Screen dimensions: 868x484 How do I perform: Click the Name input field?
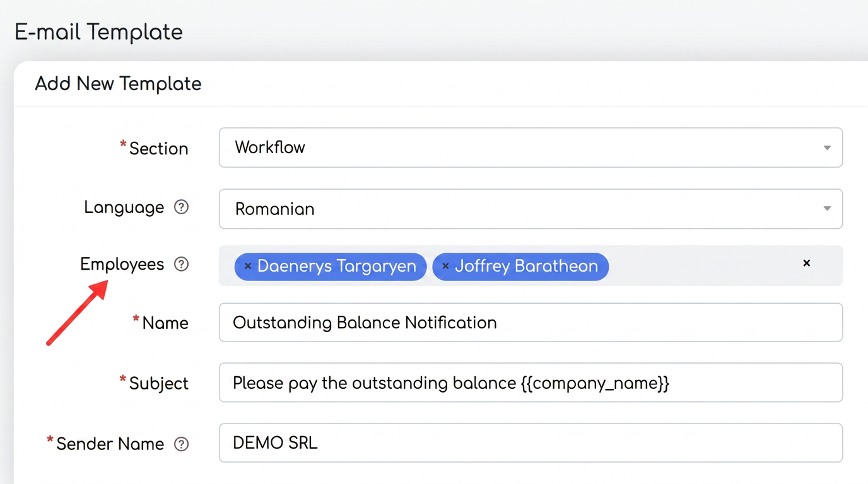pyautogui.click(x=531, y=323)
